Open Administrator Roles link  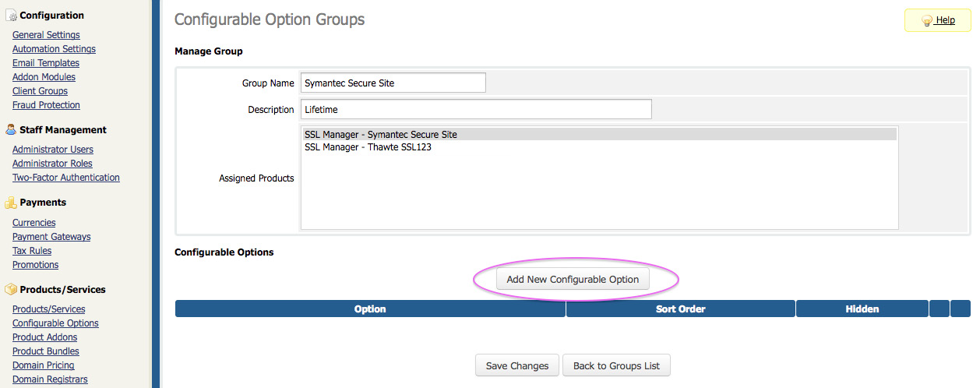52,164
